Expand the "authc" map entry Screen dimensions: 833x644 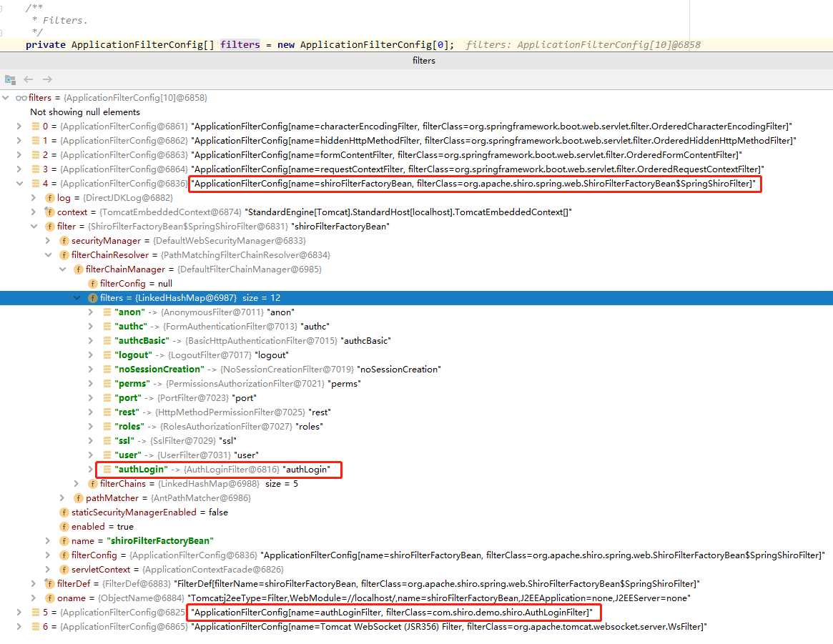(91, 327)
